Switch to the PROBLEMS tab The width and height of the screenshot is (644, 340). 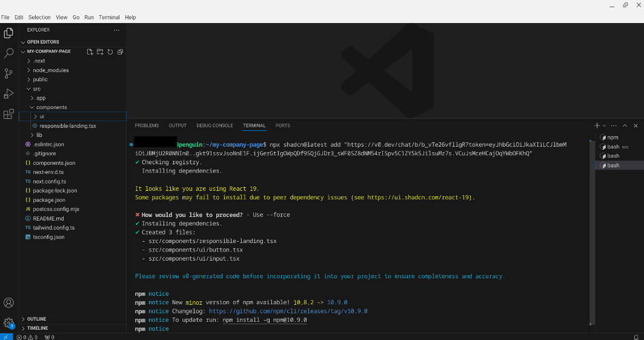click(x=147, y=125)
